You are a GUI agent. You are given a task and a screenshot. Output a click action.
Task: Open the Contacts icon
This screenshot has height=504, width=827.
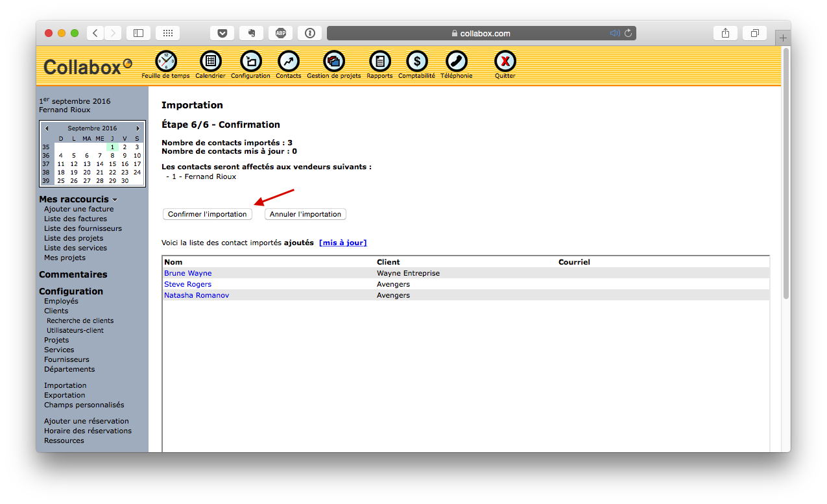(x=288, y=60)
